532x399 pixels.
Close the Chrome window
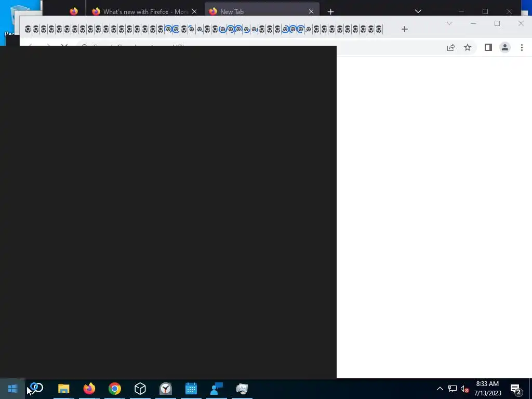(x=521, y=23)
